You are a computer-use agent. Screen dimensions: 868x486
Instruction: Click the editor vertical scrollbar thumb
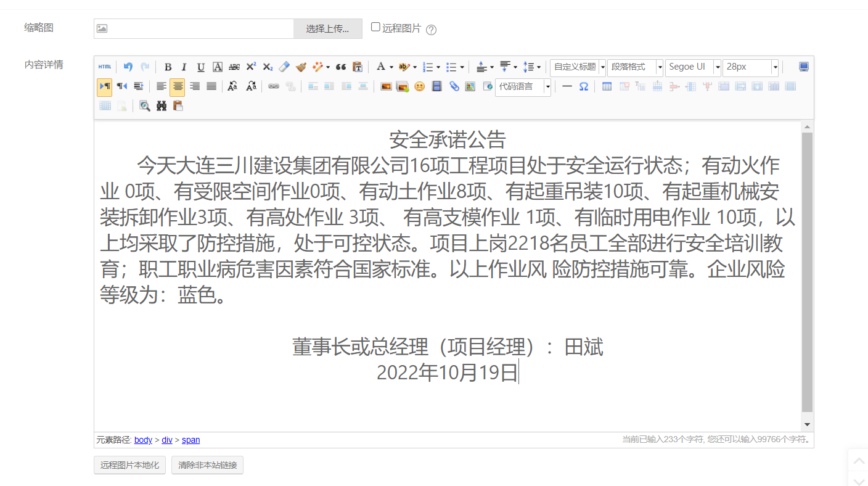tap(808, 272)
